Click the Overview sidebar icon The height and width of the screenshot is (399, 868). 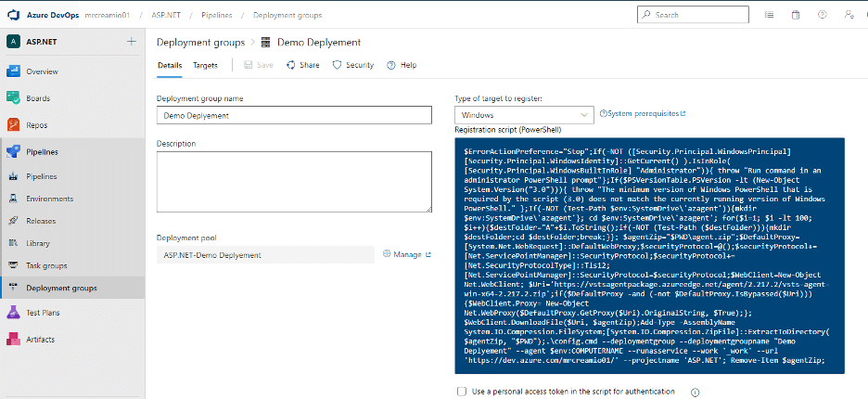14,71
